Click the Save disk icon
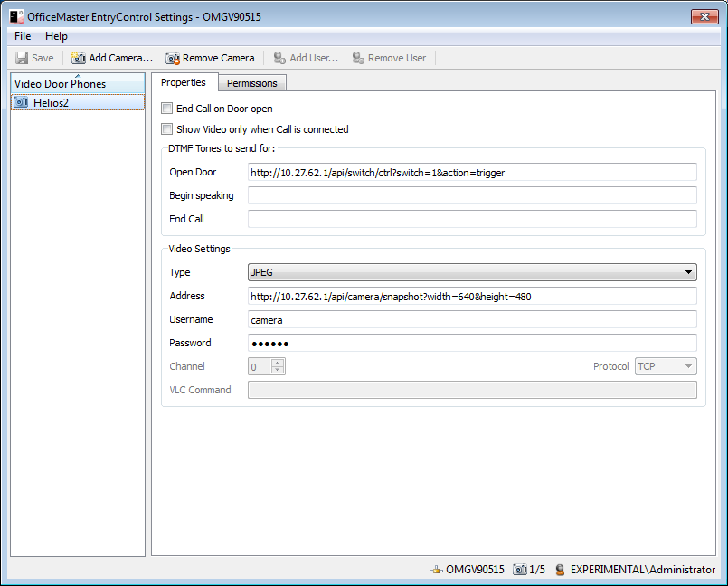728x586 pixels. point(22,58)
